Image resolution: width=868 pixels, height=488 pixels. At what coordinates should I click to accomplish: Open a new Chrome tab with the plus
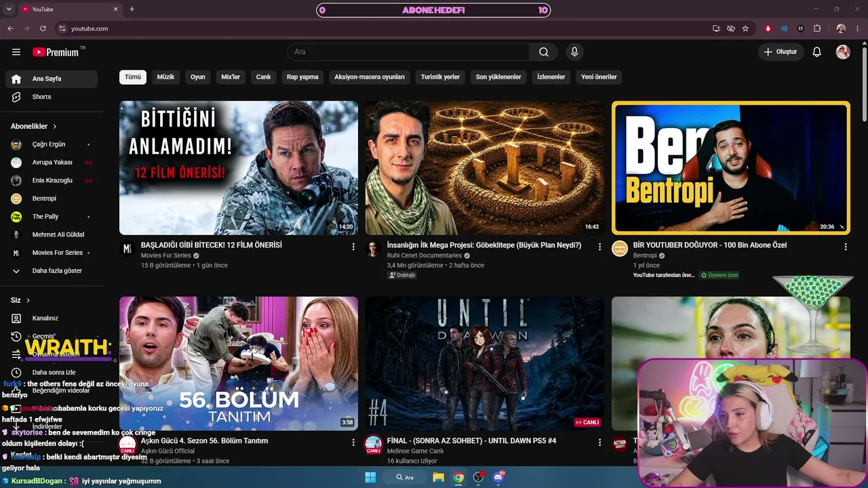(x=132, y=9)
